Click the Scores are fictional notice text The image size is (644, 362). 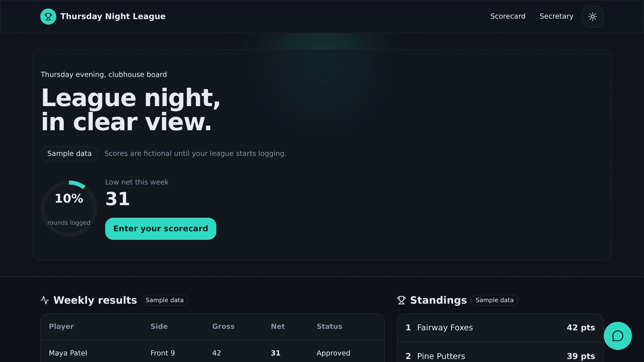click(195, 154)
